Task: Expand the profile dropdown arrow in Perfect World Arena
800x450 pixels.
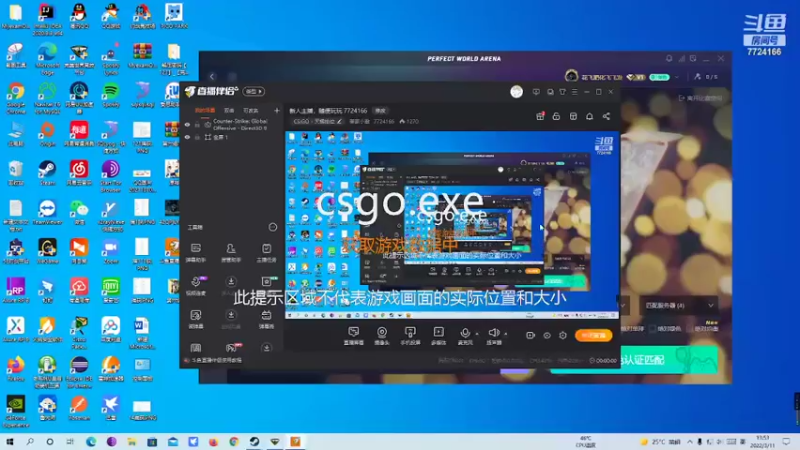Action: [x=677, y=77]
